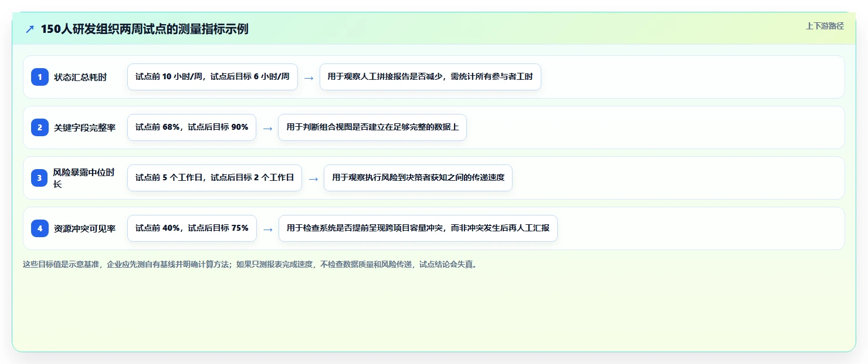Click the box 试点前 5 个工作日，试点后目标 2 个工作日

click(x=215, y=178)
